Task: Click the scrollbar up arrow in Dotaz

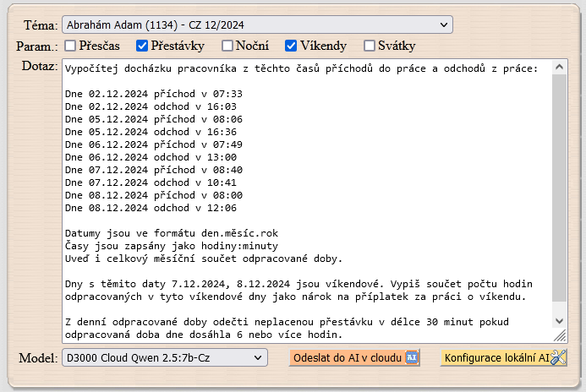Action: tap(560, 67)
